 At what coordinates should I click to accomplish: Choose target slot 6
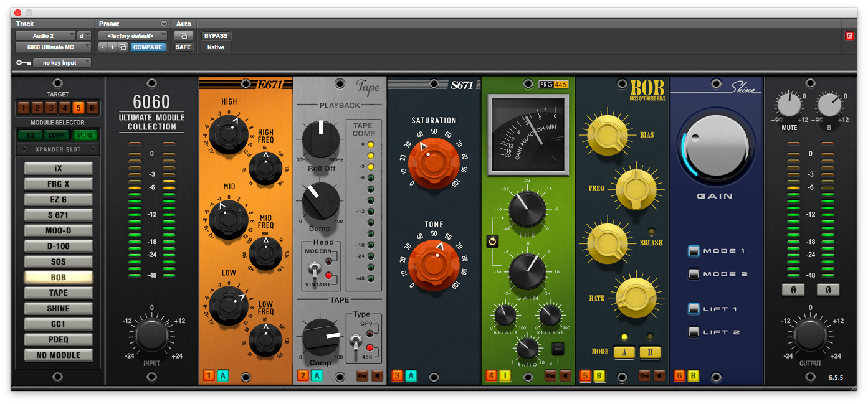pyautogui.click(x=92, y=108)
